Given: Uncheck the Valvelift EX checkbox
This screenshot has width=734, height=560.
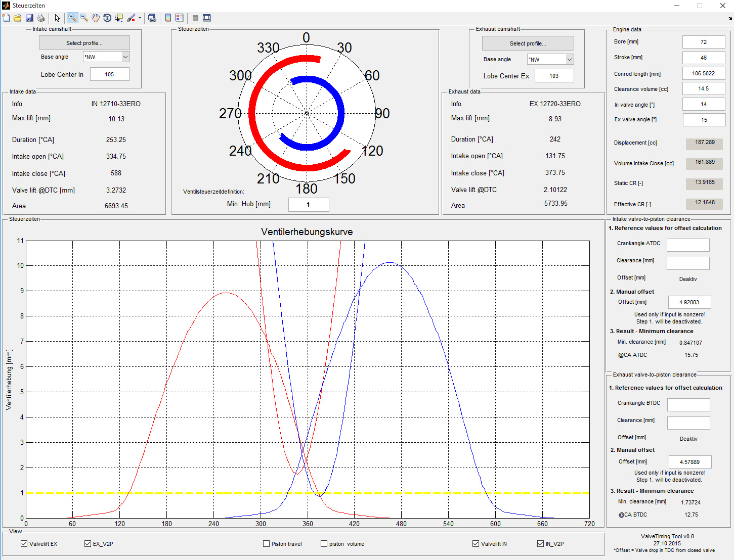Looking at the screenshot, I should tap(24, 544).
